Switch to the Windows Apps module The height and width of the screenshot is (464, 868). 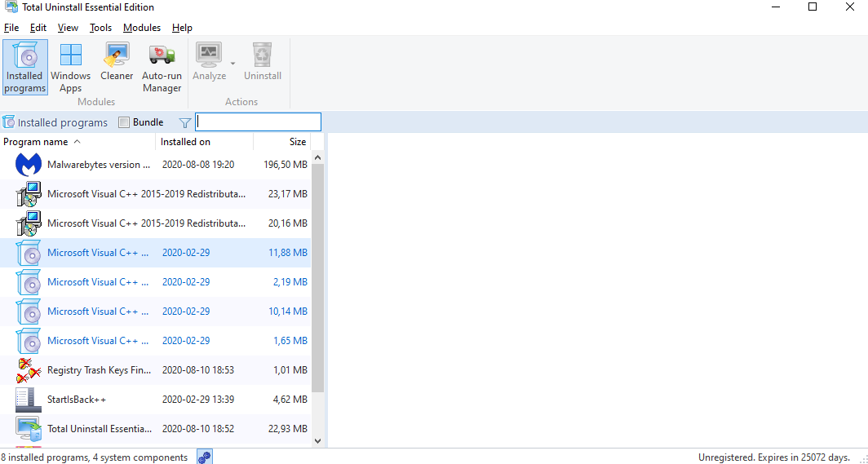pos(70,67)
